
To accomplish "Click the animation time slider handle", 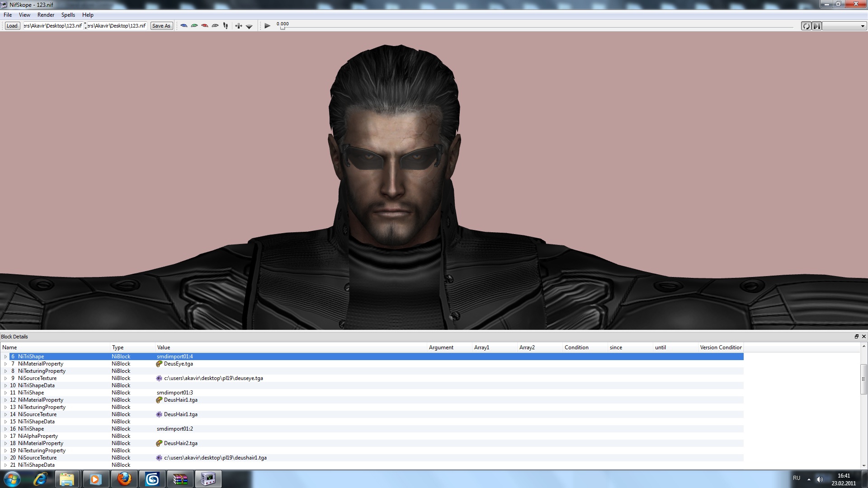I will pyautogui.click(x=283, y=28).
